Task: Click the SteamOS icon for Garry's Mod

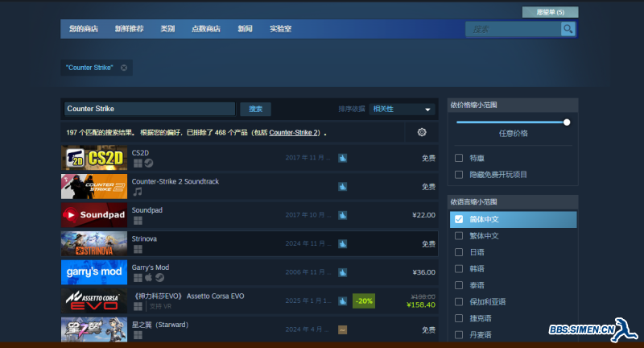Action: [159, 278]
